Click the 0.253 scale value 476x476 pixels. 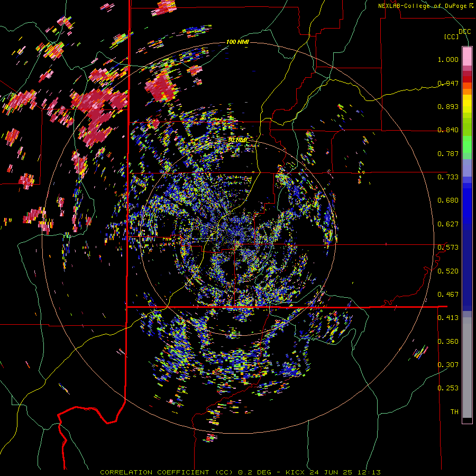(448, 388)
